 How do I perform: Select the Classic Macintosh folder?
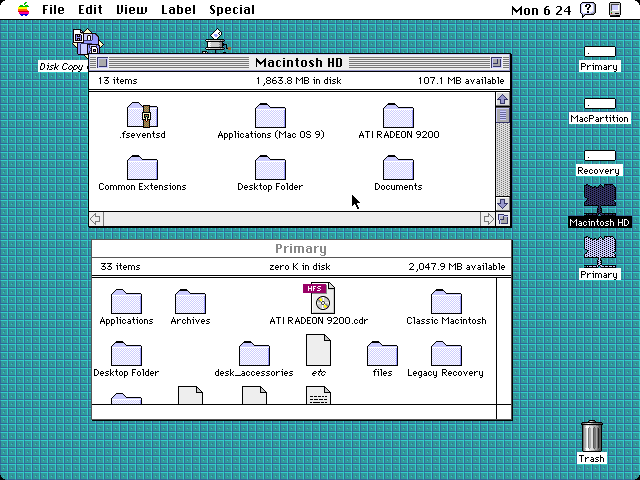click(446, 302)
